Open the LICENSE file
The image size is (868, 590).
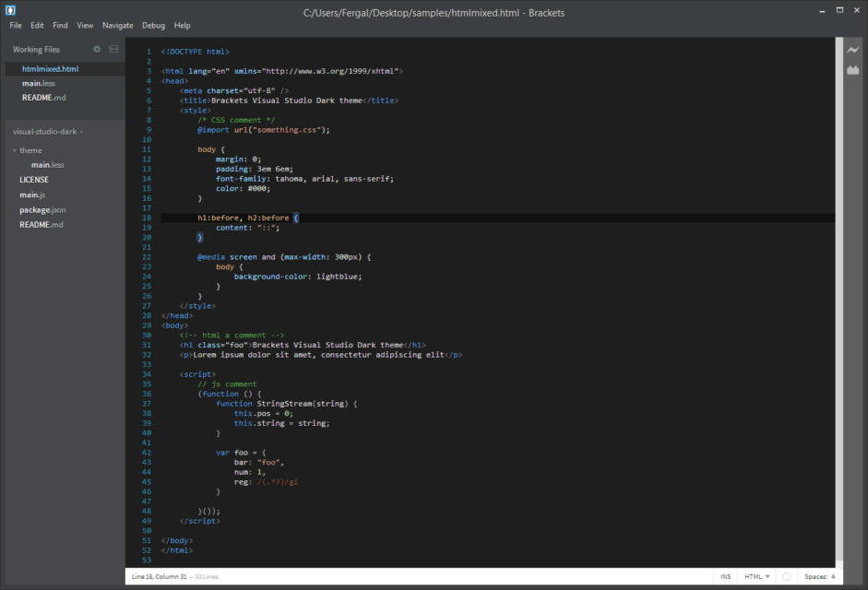click(x=33, y=179)
